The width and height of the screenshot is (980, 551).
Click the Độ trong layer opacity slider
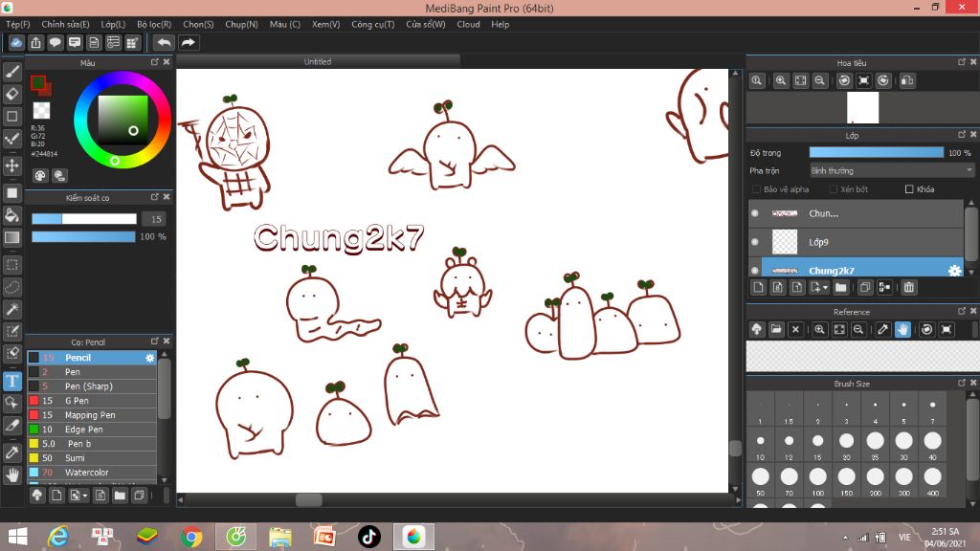point(877,152)
